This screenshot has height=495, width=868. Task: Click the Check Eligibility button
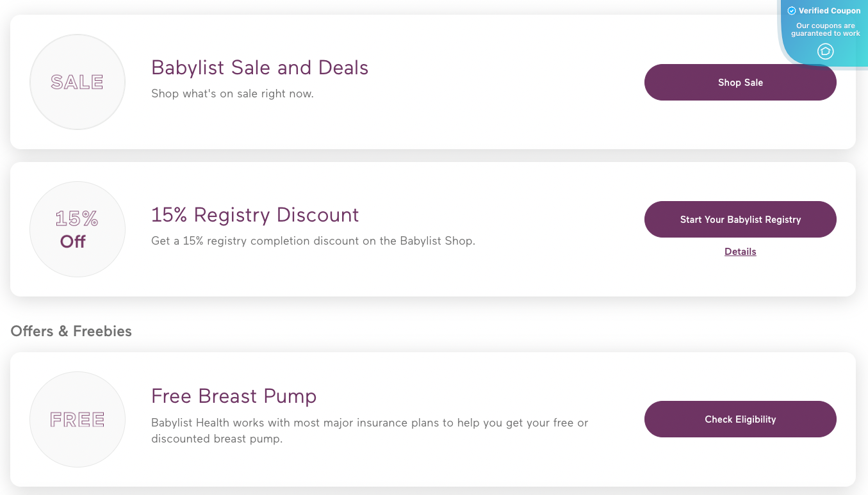click(740, 419)
